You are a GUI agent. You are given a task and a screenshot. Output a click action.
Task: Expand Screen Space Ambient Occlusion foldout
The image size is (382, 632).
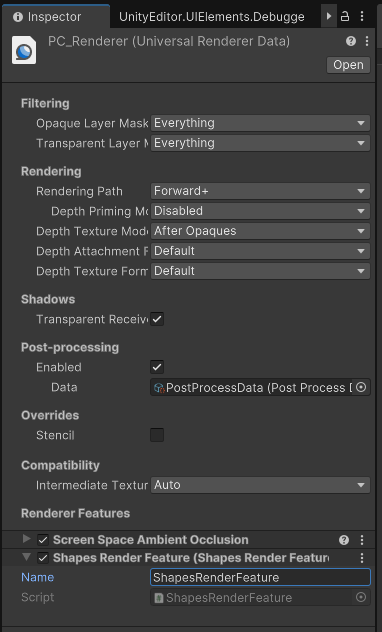tap(27, 539)
